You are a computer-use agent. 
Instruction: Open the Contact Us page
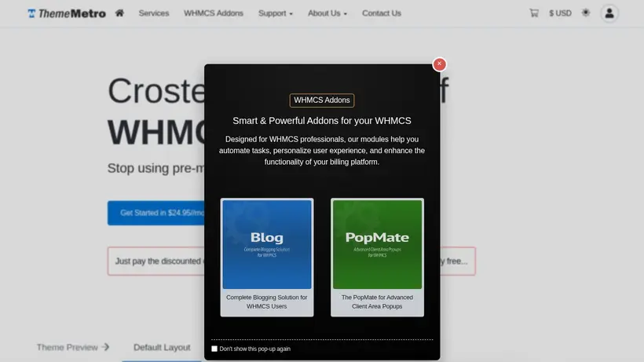[382, 13]
